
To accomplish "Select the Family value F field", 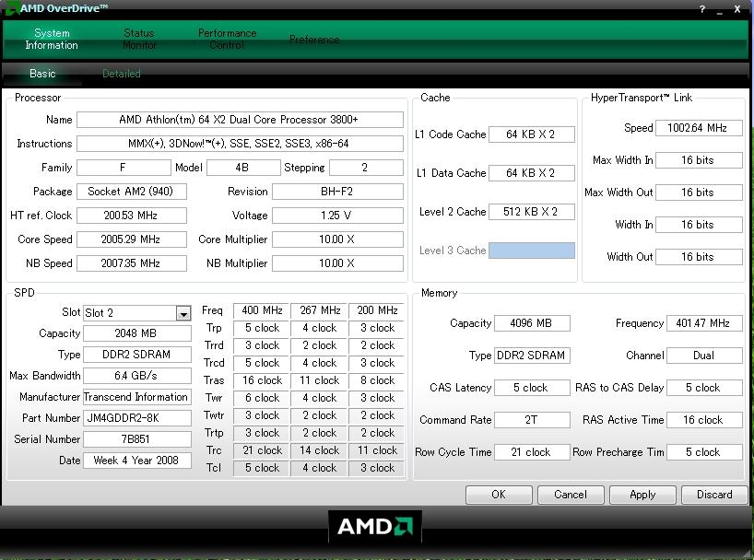I will click(x=124, y=168).
